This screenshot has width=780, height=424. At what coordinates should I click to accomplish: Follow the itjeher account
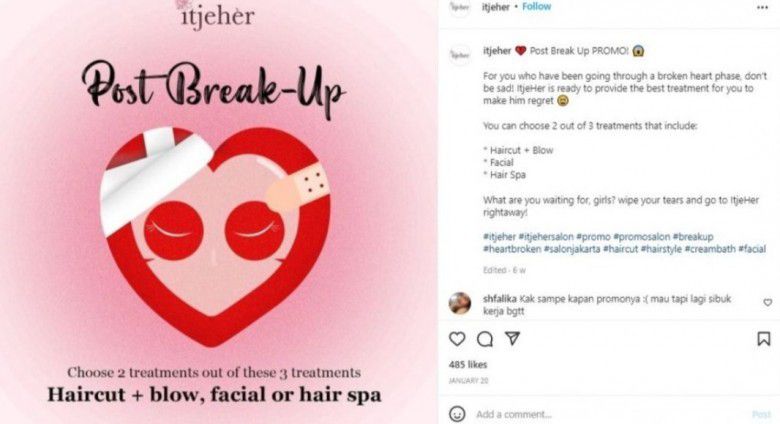[x=536, y=7]
